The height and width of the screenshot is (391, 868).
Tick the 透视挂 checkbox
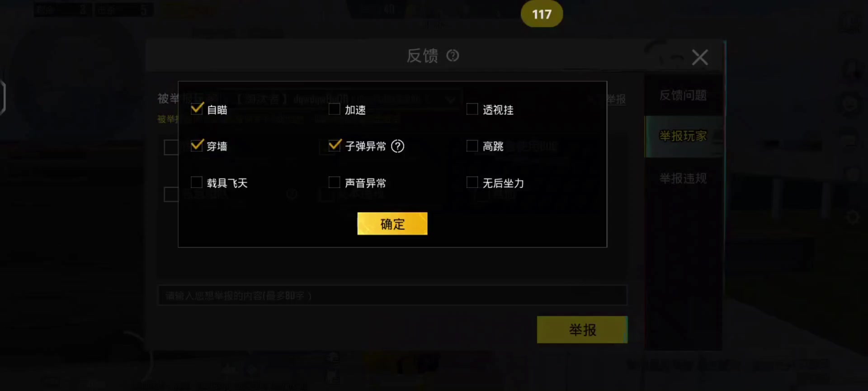point(472,109)
